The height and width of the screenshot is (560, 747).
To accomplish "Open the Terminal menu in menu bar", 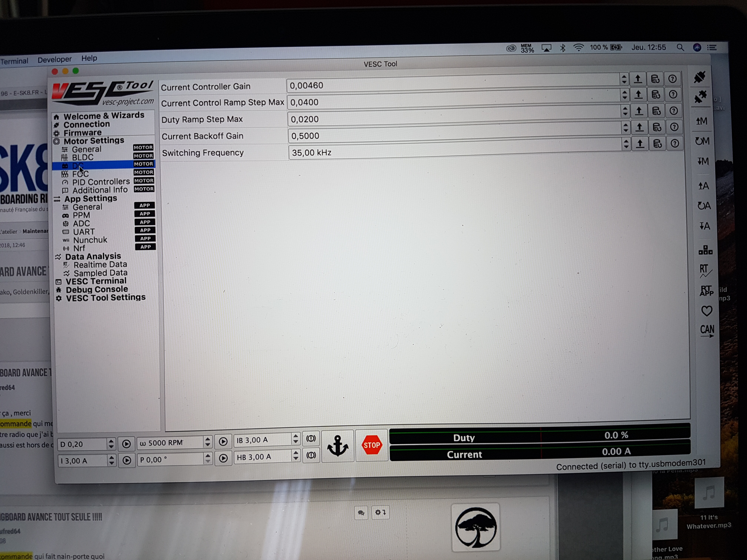I will [x=14, y=61].
